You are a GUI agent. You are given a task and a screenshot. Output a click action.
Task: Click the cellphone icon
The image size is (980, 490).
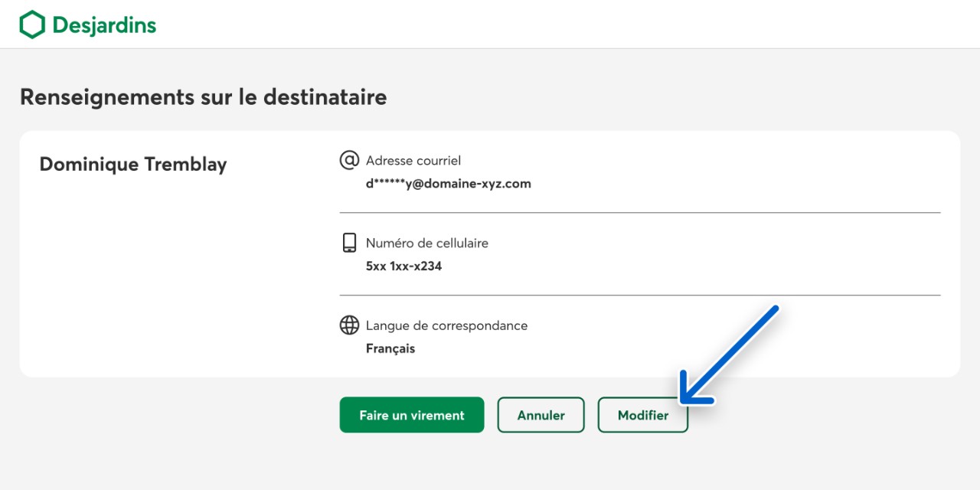point(349,243)
